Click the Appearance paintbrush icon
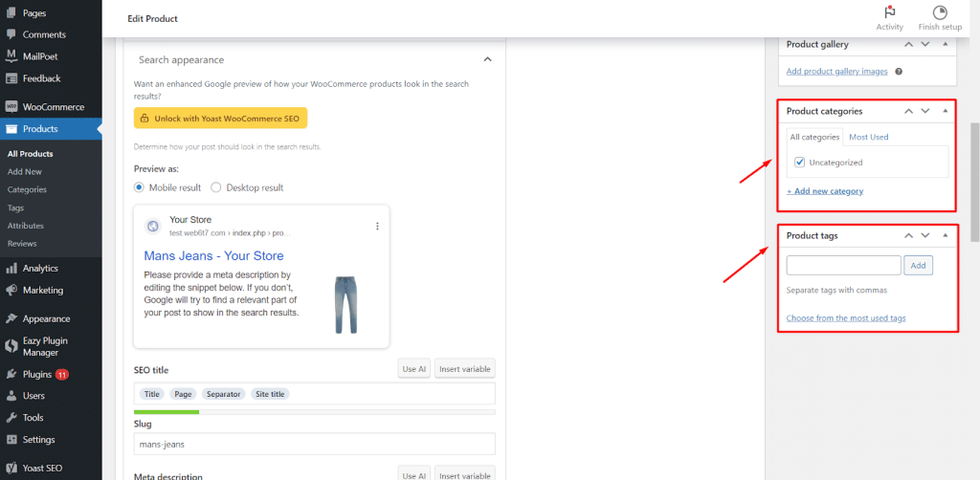This screenshot has height=480, width=980. (x=11, y=318)
